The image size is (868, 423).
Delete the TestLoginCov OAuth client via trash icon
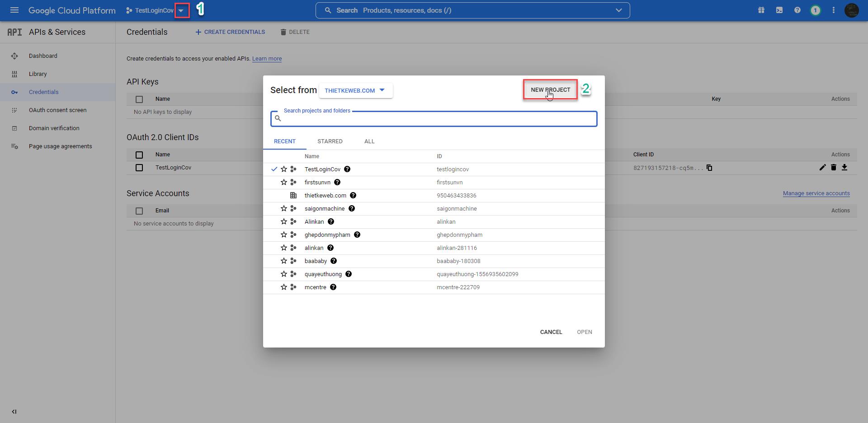(x=834, y=167)
